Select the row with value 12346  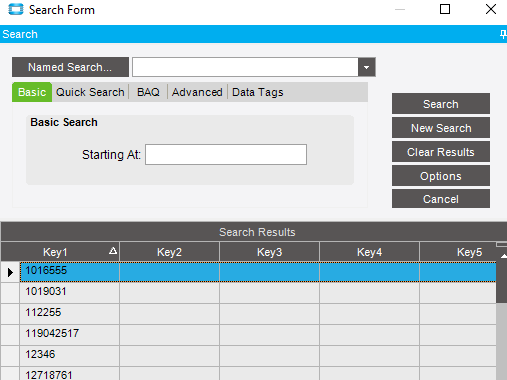[258, 356]
